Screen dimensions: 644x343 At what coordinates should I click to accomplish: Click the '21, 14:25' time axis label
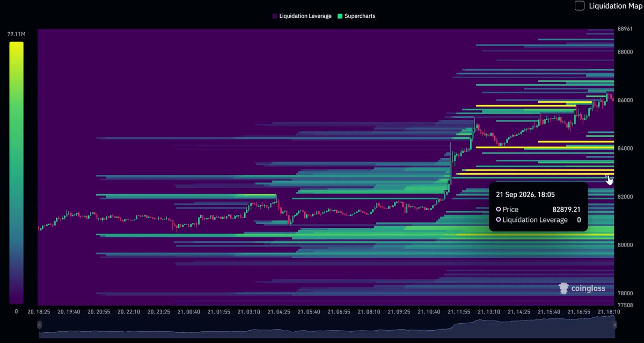(519, 311)
